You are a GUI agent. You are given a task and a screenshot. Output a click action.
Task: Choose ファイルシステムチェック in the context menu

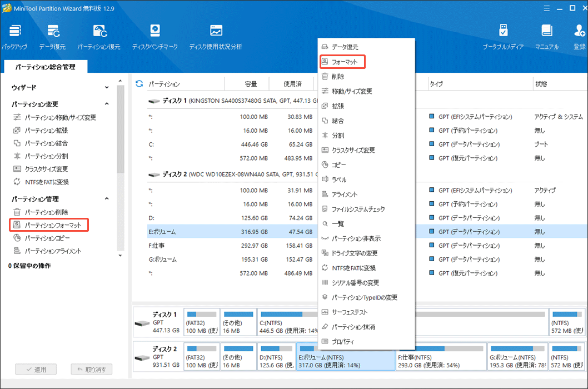[366, 210]
